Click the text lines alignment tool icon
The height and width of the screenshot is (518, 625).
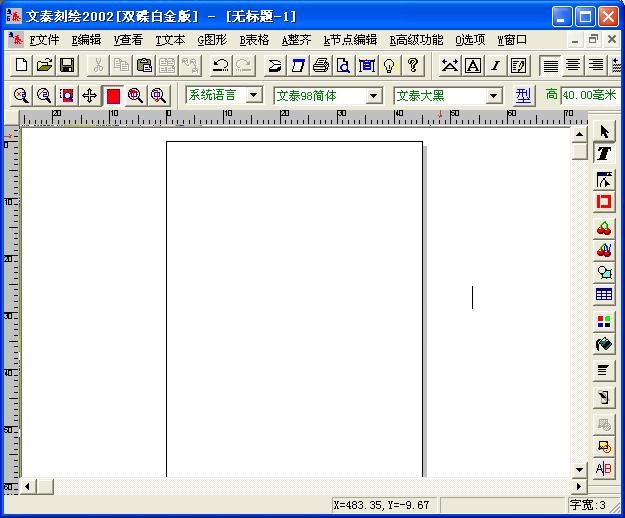pyautogui.click(x=604, y=371)
